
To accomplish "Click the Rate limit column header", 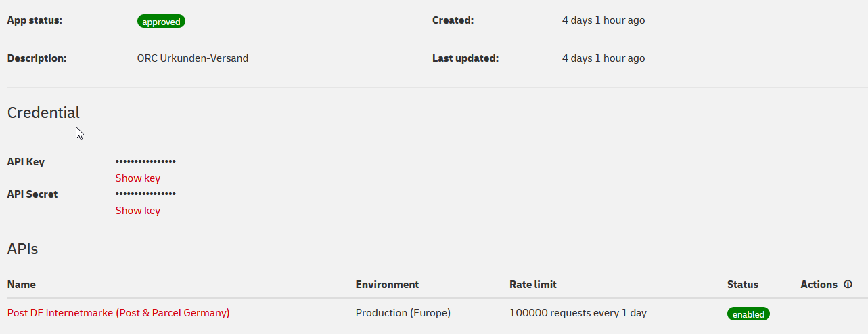I will (x=533, y=285).
